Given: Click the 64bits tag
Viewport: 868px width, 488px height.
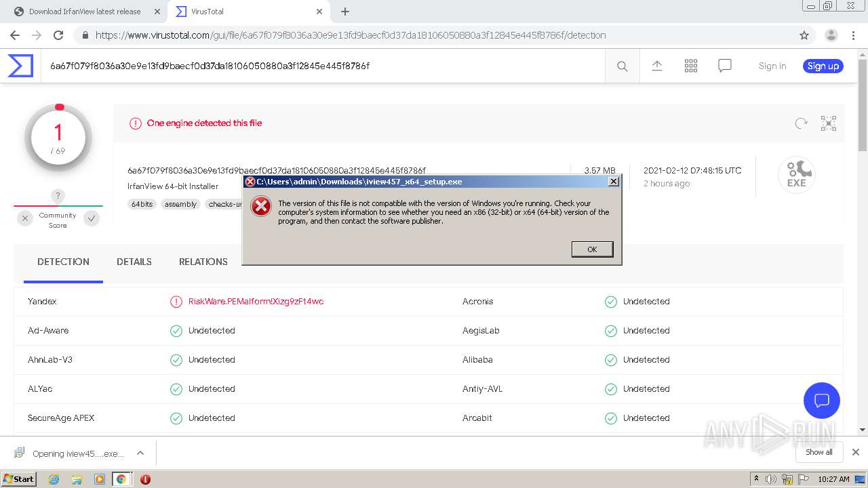Looking at the screenshot, I should [142, 204].
